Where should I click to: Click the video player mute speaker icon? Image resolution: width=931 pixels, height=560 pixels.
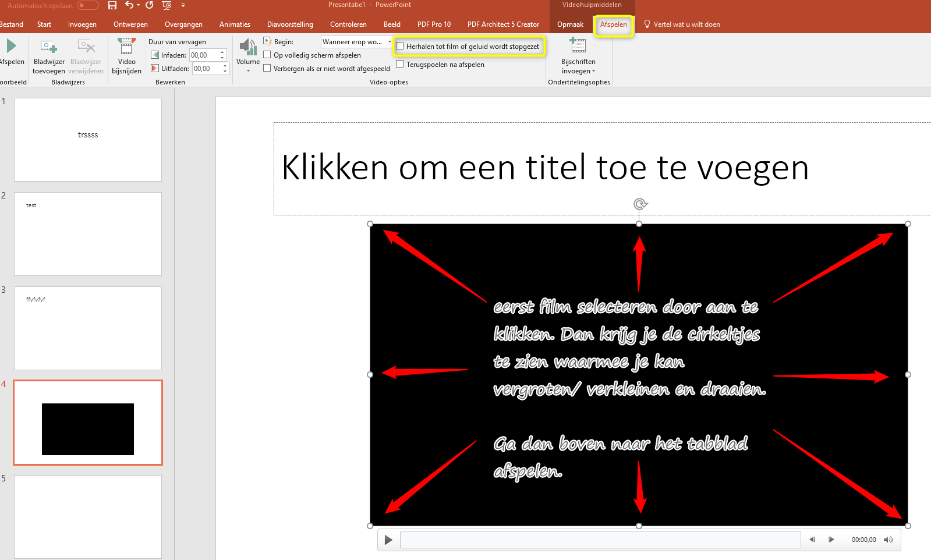[x=888, y=540]
